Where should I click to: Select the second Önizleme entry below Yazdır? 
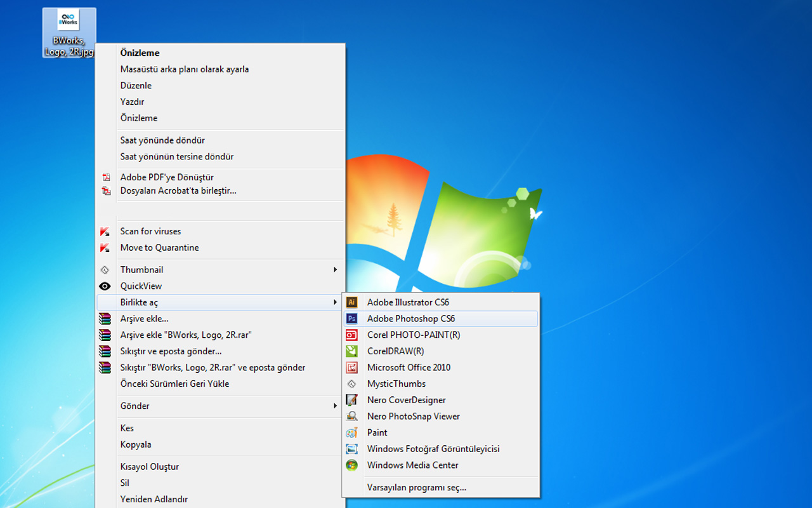point(139,118)
